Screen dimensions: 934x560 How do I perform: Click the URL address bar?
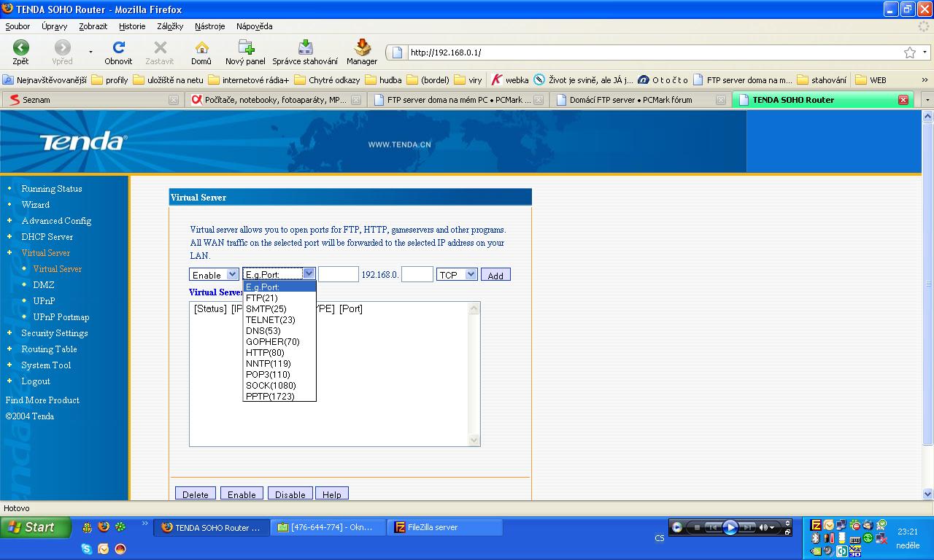653,52
